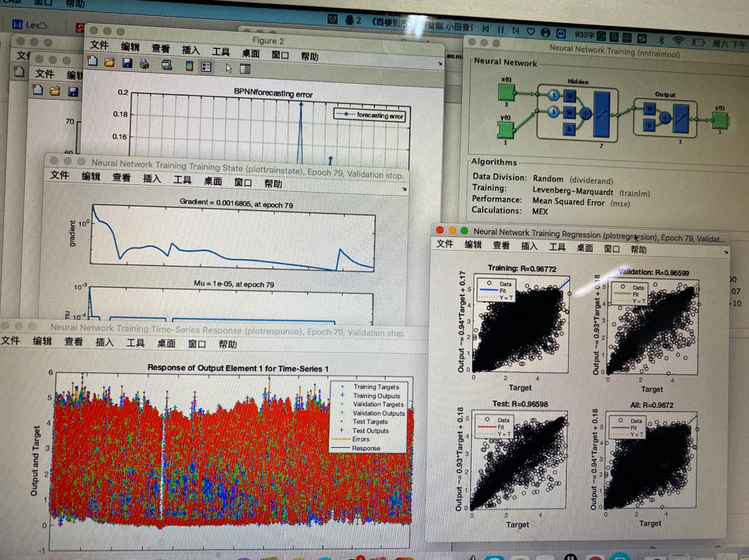Viewport: 749px width, 560px height.
Task: Click the battery indicator in menu bar
Action: point(698,42)
